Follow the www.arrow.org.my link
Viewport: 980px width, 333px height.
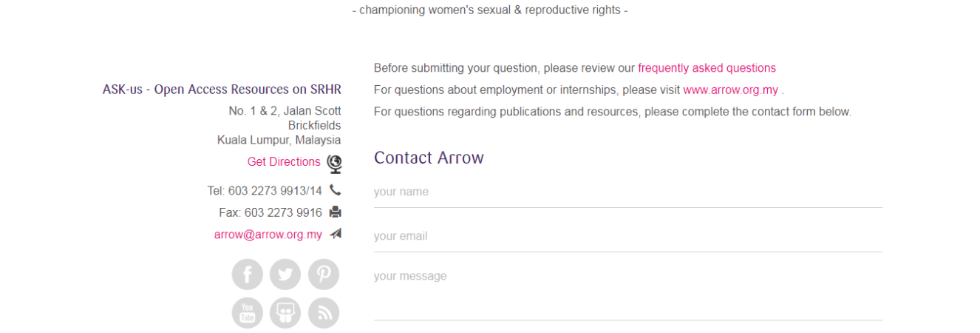(730, 90)
